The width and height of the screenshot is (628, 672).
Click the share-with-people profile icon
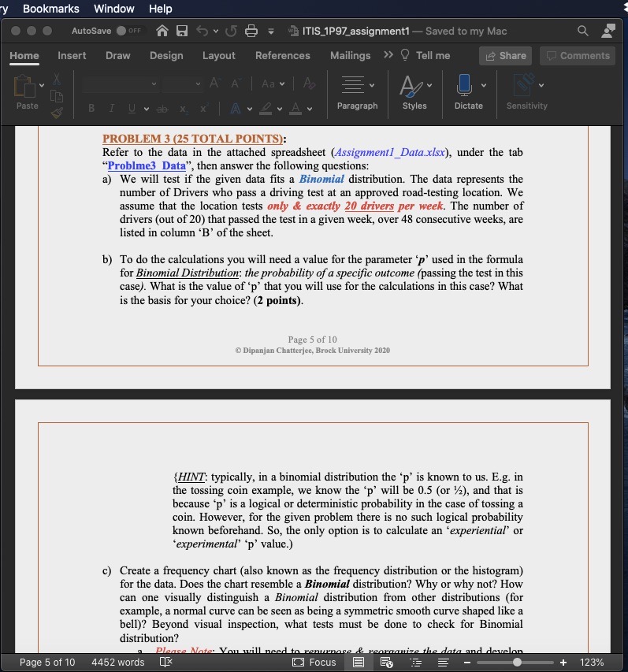coord(608,31)
